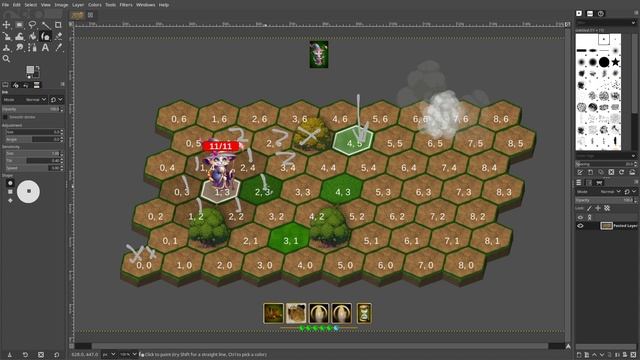
Task: Click the foreground color swatch
Action: pos(30,69)
